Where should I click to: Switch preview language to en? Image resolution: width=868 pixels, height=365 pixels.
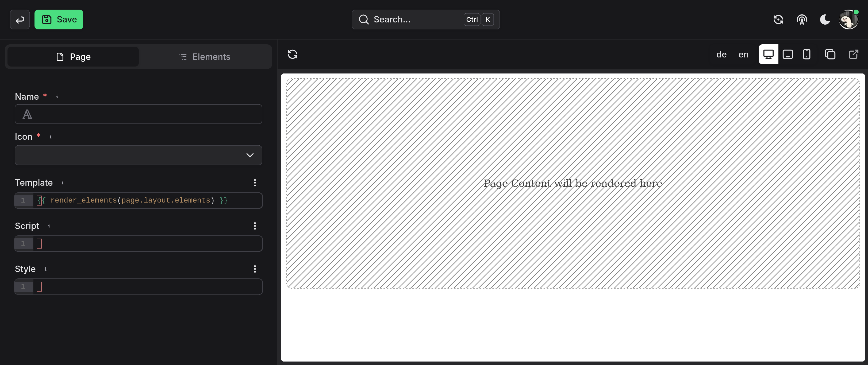(x=743, y=54)
